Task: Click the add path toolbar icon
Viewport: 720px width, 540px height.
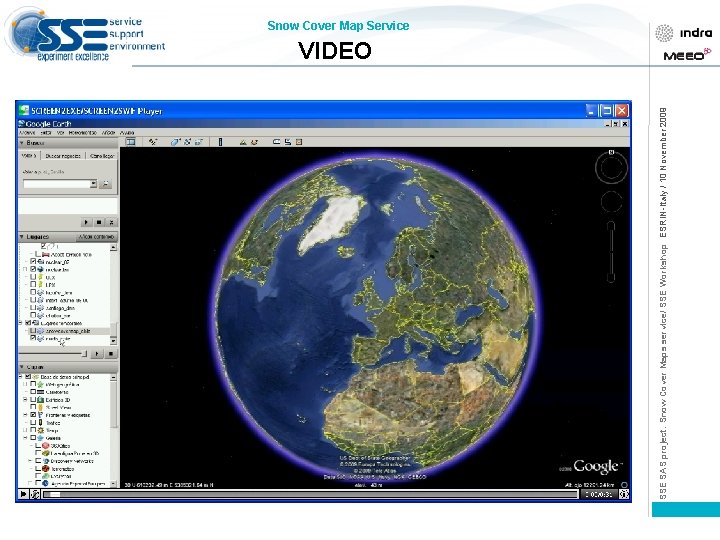Action: 187,142
